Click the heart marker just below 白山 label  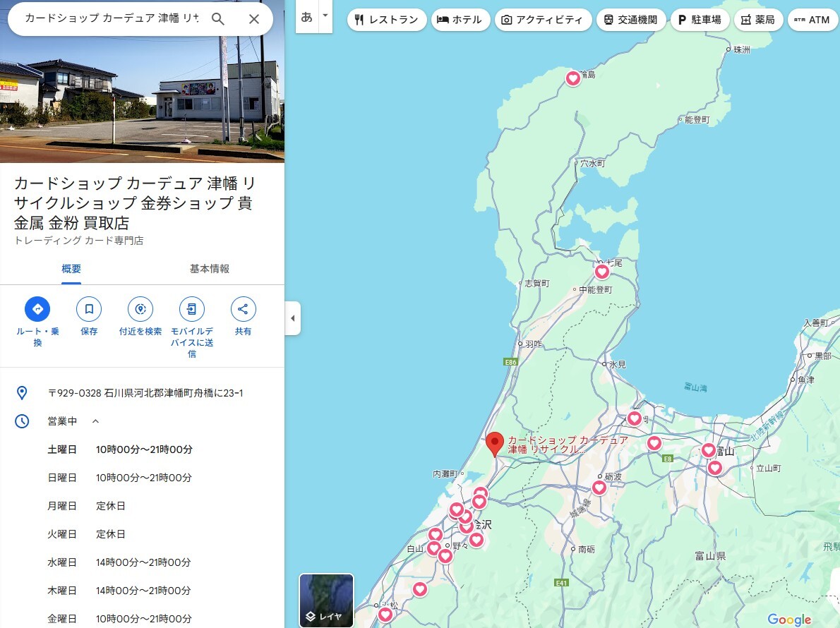click(x=433, y=548)
